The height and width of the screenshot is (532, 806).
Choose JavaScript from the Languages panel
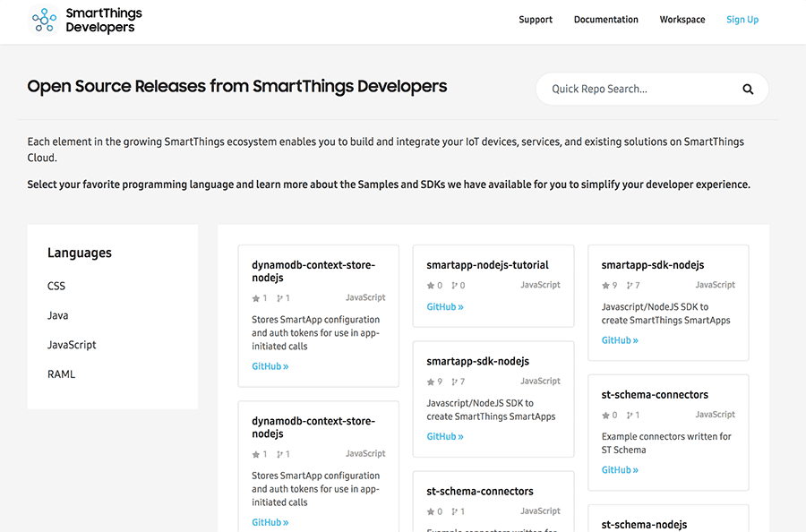tap(72, 345)
